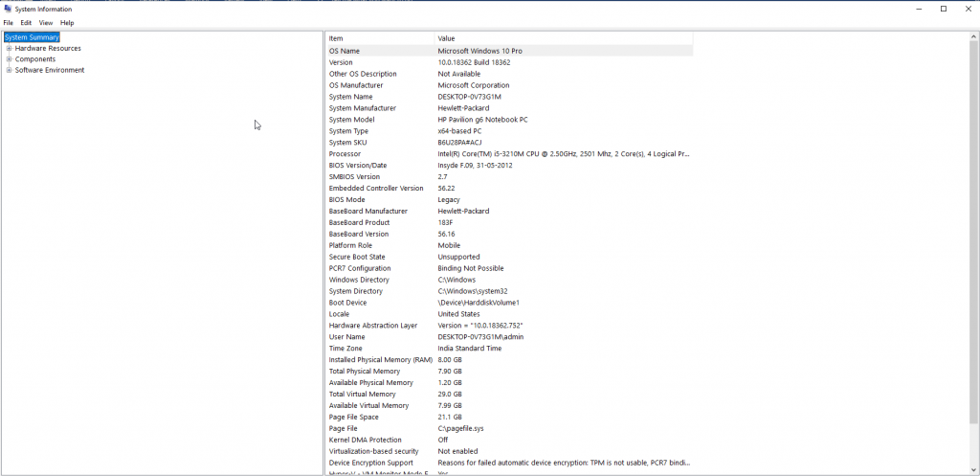Open the View menu
This screenshot has height=476, width=980.
coord(46,23)
